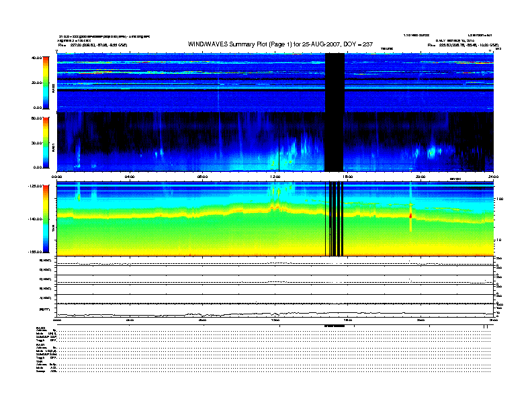Select the RAD2 intensity color bar
532x411 pixels.
[46, 83]
